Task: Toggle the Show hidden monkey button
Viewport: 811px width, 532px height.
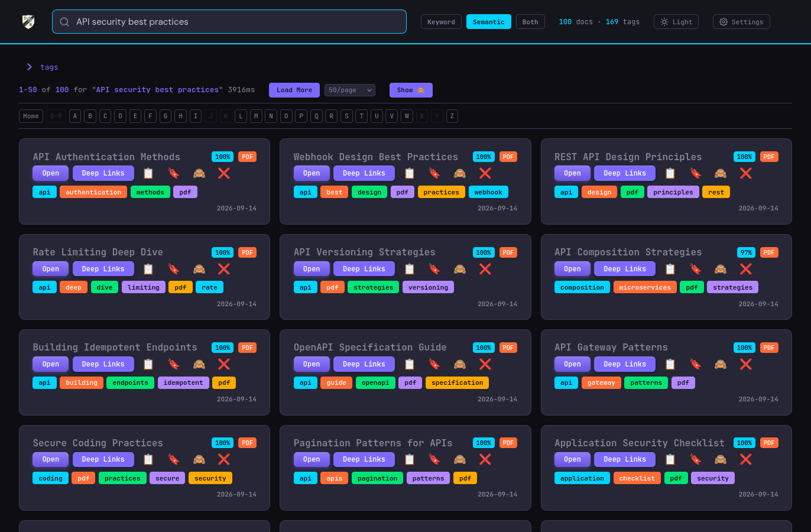Action: [411, 90]
